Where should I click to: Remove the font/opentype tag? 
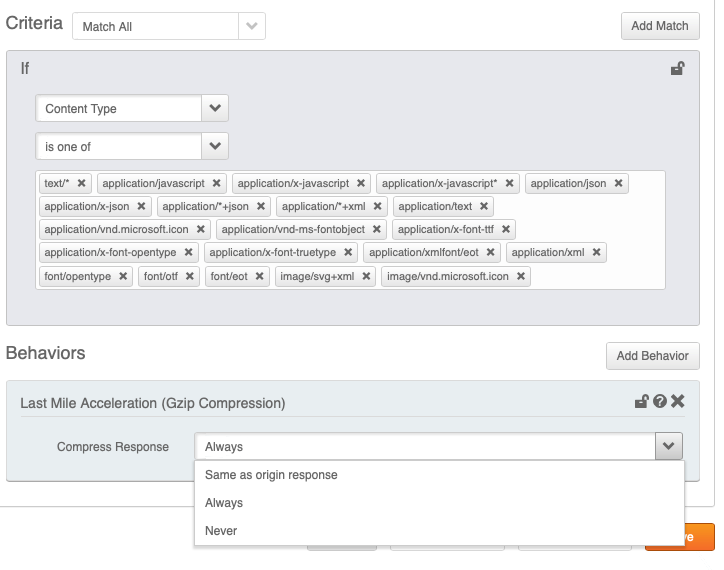tap(123, 276)
